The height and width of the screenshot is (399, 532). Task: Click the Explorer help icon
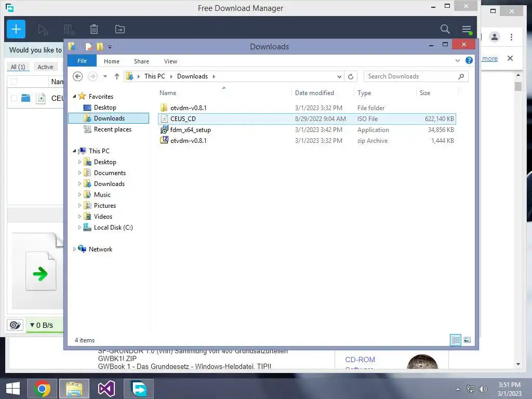[469, 60]
